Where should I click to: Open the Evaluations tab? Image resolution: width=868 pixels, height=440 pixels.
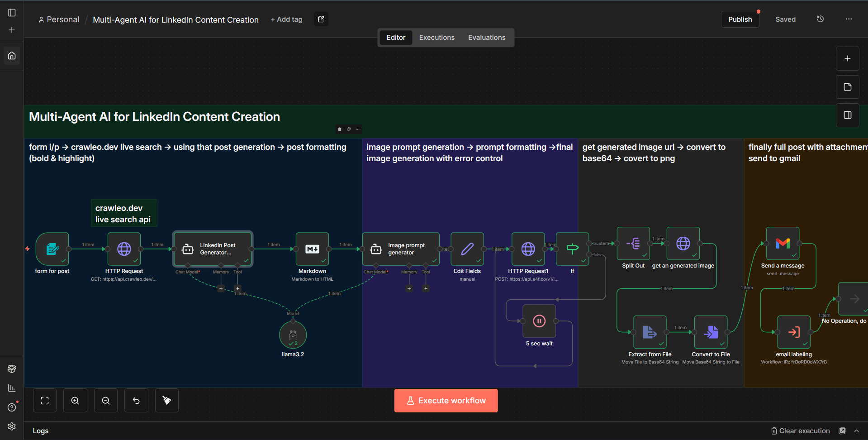pyautogui.click(x=487, y=37)
